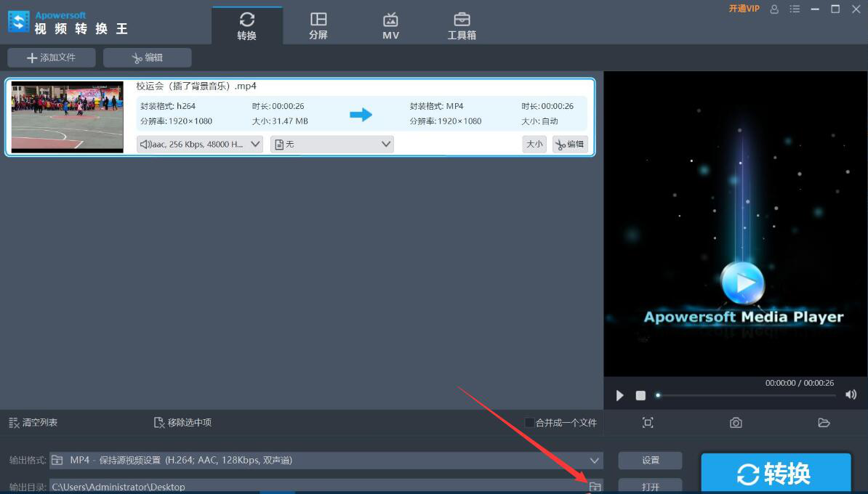Open the 转换 tab

pyautogui.click(x=247, y=26)
